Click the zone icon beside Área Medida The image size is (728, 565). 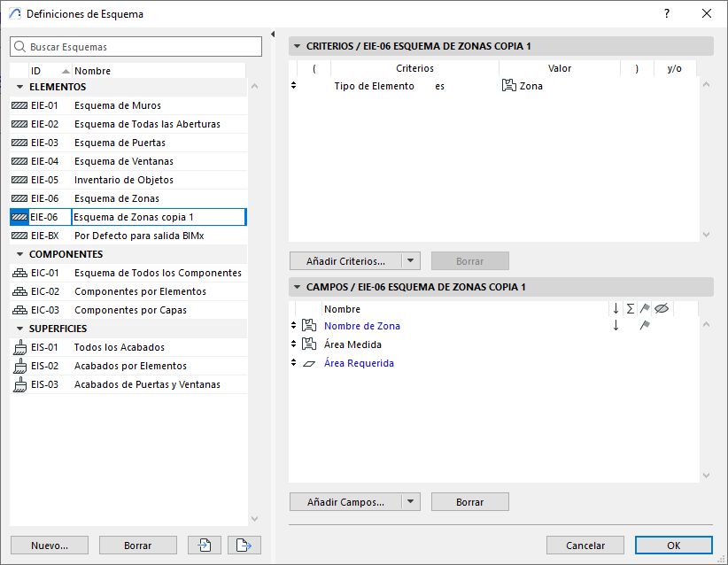pyautogui.click(x=309, y=344)
